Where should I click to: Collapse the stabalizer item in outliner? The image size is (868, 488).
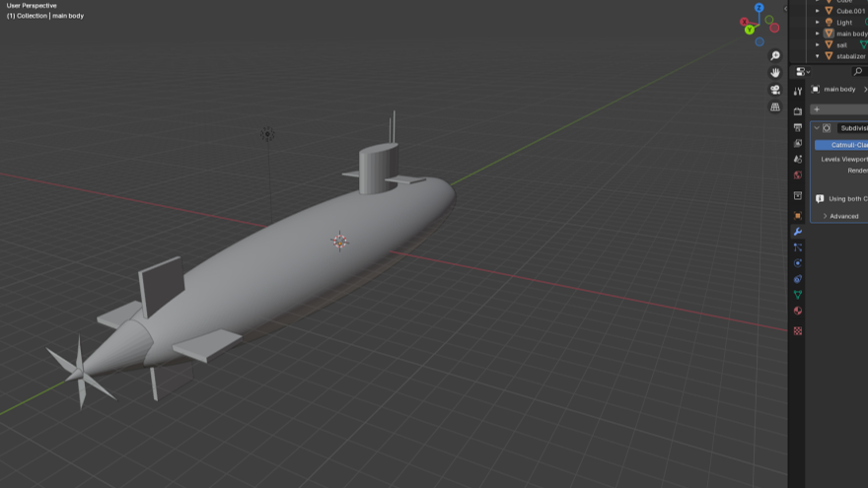pos(817,56)
